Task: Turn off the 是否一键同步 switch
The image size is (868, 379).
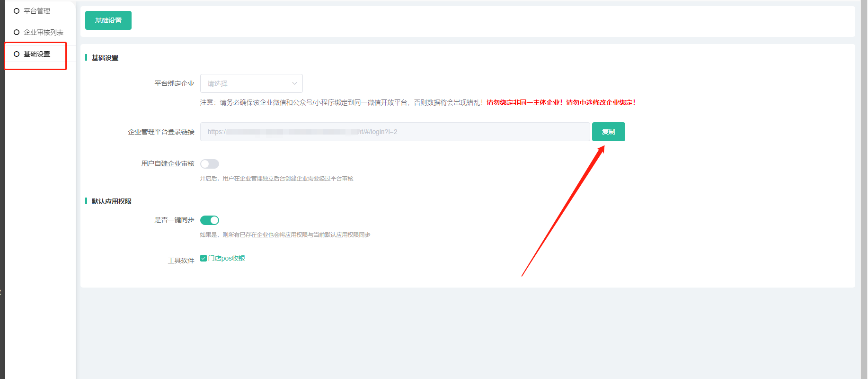Action: click(210, 220)
